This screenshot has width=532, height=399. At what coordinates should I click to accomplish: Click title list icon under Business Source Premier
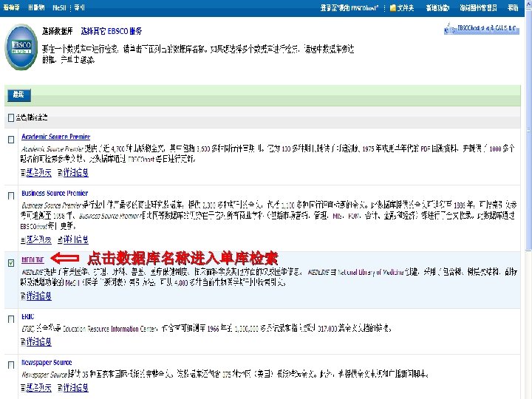tap(23, 240)
